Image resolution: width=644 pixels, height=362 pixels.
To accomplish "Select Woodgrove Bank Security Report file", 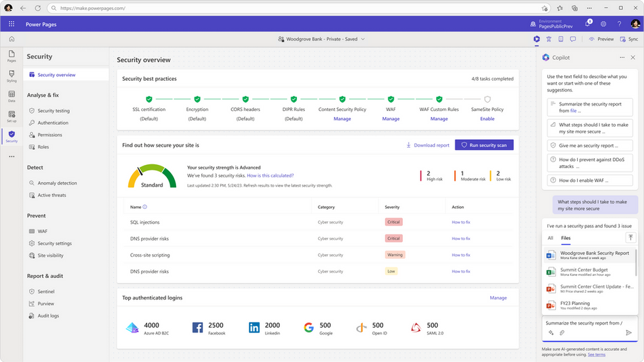I will click(x=589, y=255).
